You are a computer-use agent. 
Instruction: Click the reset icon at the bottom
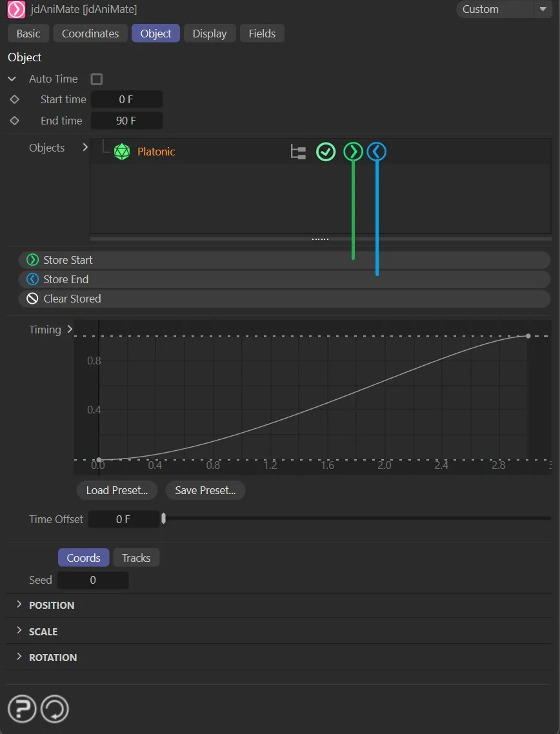point(54,708)
